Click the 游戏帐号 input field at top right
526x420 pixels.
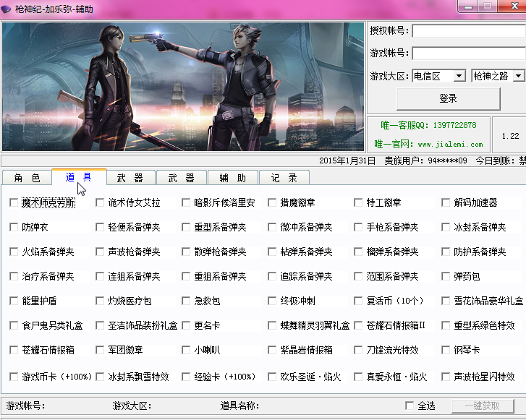[469, 53]
